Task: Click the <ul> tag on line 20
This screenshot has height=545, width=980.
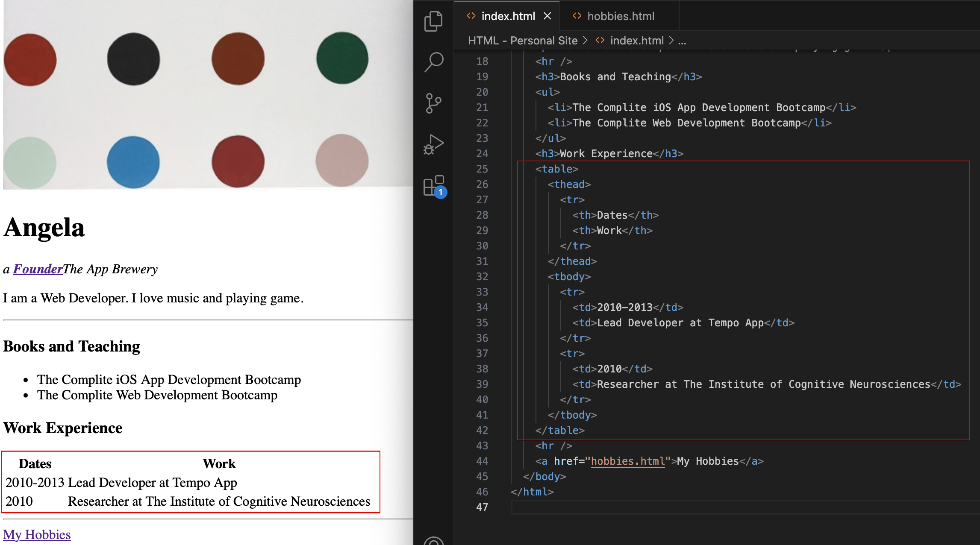Action: point(547,92)
